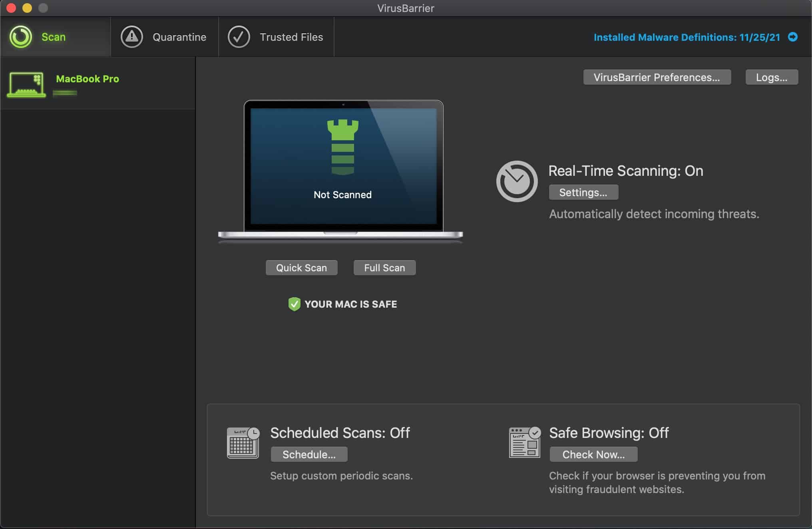Click the fraudulent websites description text

[x=657, y=482]
